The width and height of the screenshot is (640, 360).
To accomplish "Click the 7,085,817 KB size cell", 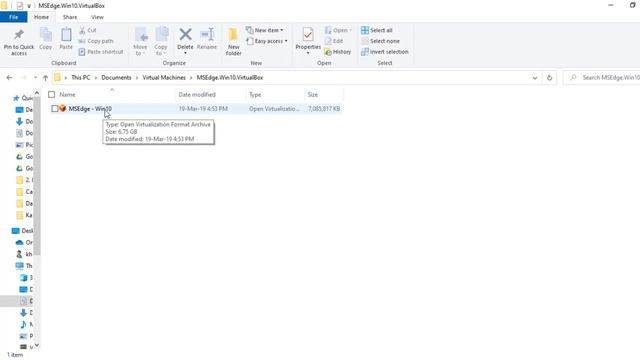I will (324, 109).
